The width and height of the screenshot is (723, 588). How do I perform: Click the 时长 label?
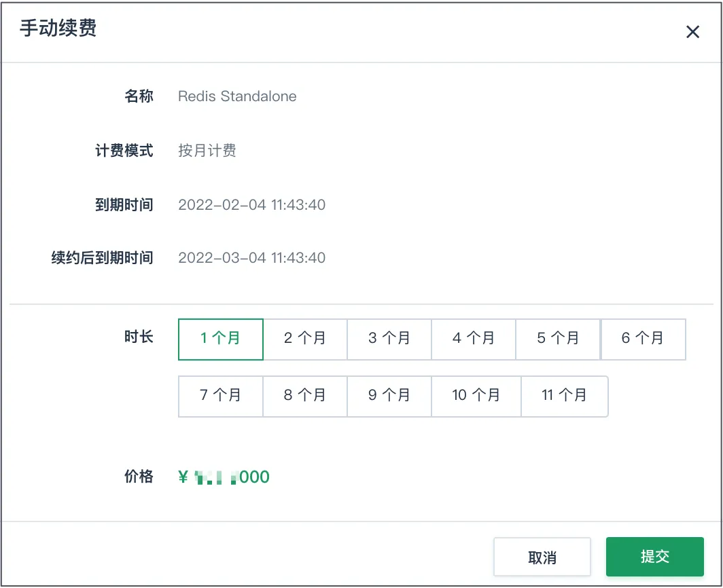pos(139,336)
